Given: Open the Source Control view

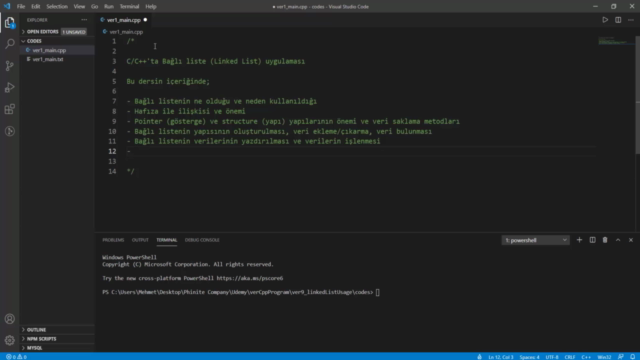Looking at the screenshot, I should pyautogui.click(x=9, y=66).
